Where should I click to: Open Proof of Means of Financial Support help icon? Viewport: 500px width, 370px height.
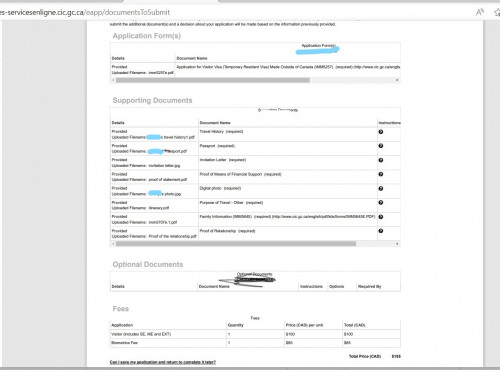pos(381,174)
